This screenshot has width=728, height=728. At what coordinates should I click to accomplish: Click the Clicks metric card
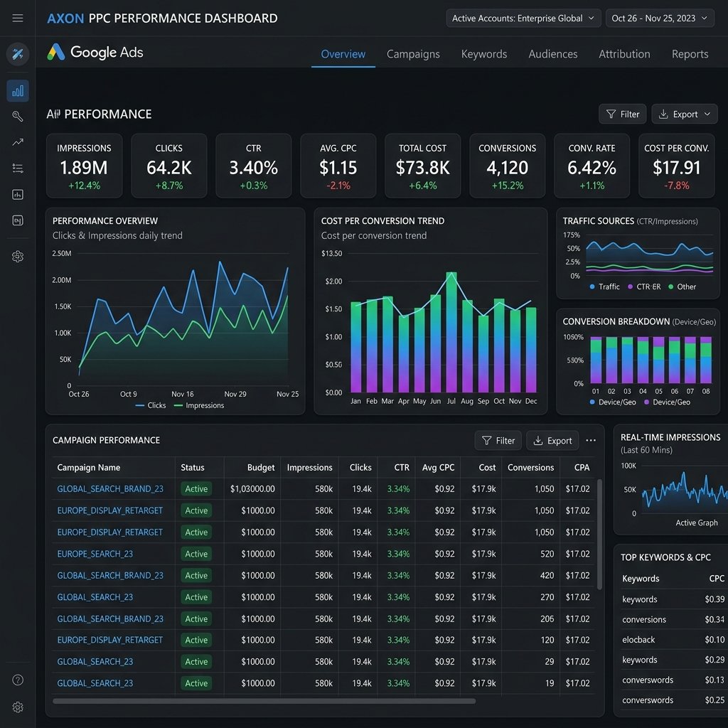(x=169, y=166)
